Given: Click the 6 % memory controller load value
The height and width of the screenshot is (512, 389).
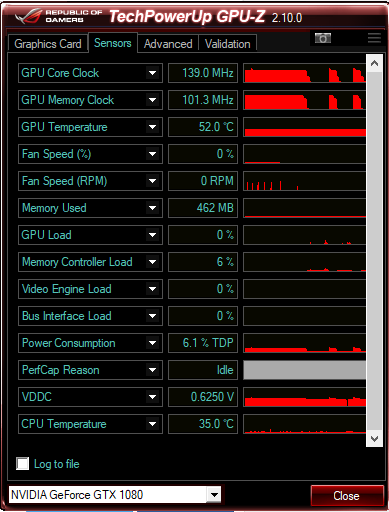Looking at the screenshot, I should tap(203, 262).
